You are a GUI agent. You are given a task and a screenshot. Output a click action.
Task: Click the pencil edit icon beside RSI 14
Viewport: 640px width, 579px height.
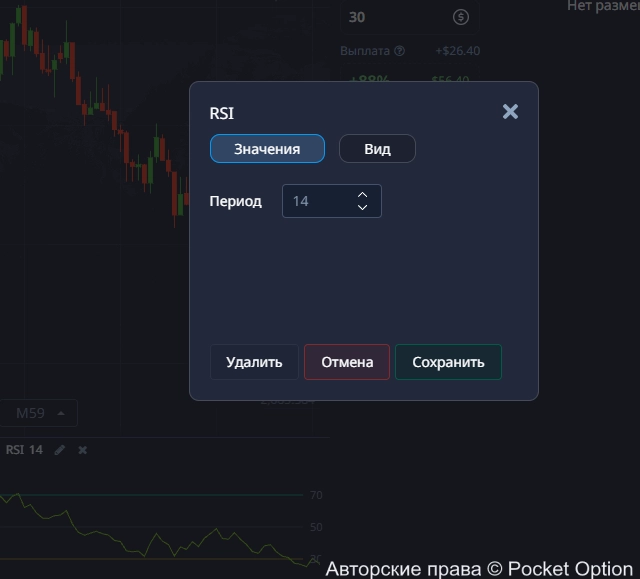[60, 450]
